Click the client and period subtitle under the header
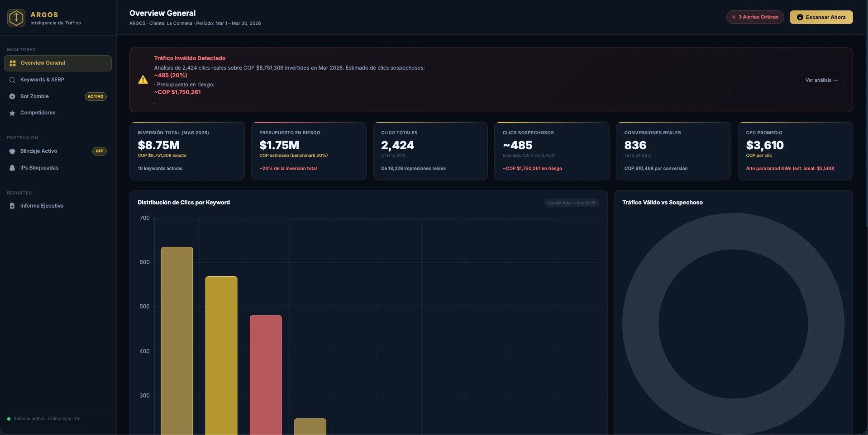The height and width of the screenshot is (435, 868). click(195, 24)
